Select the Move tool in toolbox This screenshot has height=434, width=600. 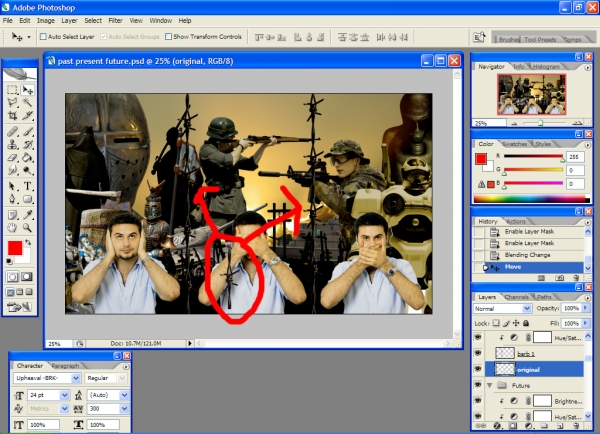[x=27, y=90]
